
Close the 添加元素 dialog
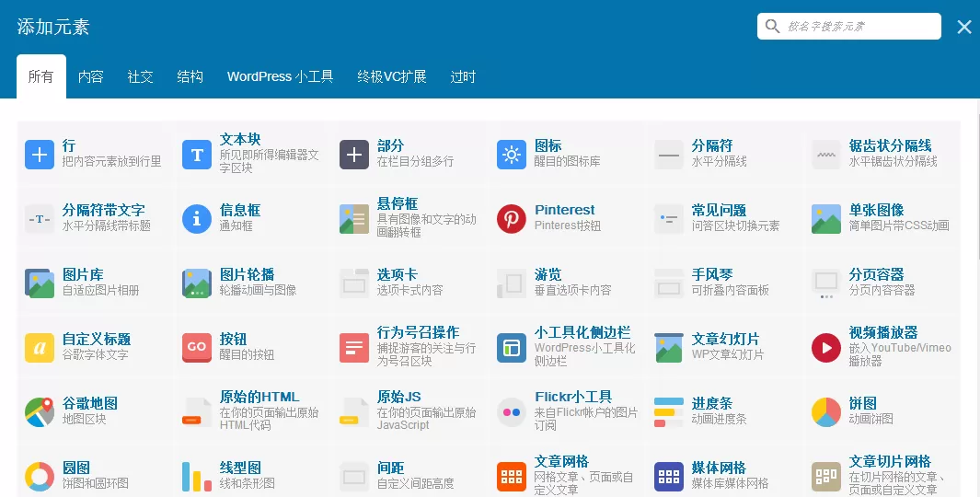[963, 28]
